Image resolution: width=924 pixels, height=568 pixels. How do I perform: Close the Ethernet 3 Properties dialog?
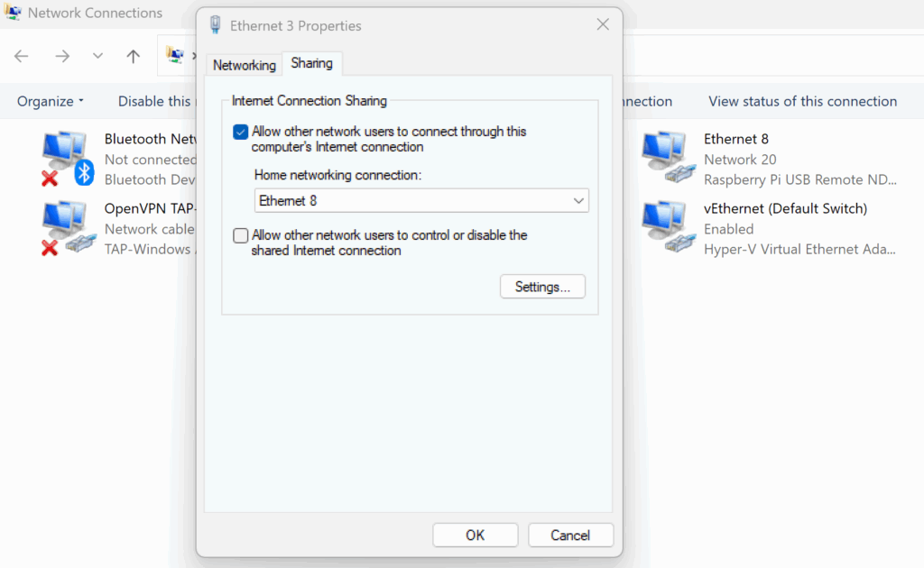point(603,24)
